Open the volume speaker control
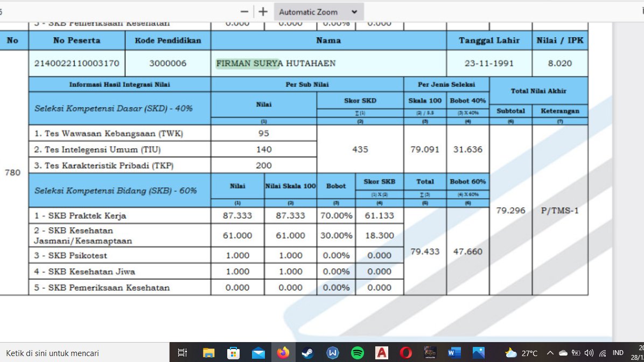The width and height of the screenshot is (644, 362). [x=589, y=353]
